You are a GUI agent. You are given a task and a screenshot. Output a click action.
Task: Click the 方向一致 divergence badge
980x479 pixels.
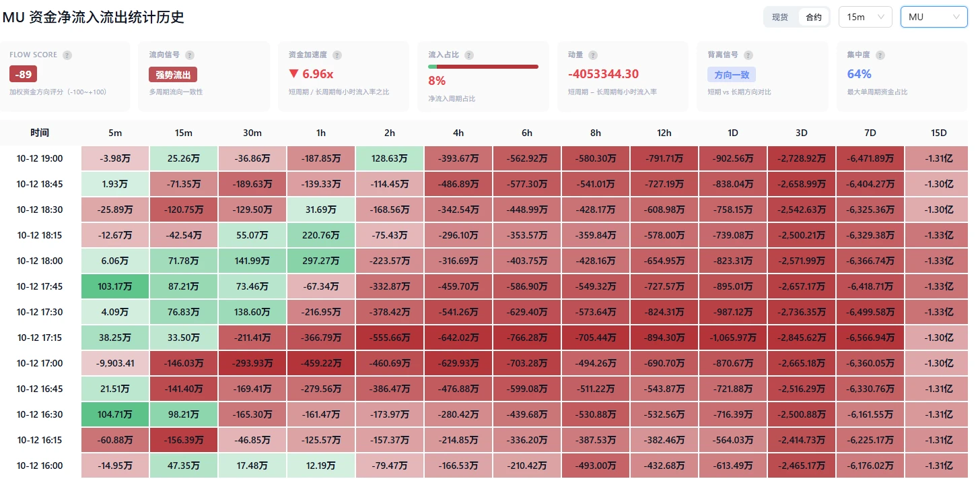point(732,74)
